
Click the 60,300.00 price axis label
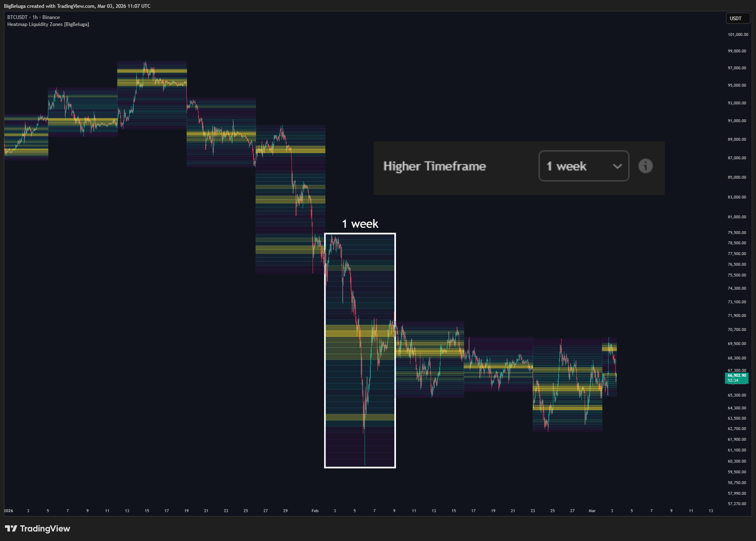click(737, 461)
